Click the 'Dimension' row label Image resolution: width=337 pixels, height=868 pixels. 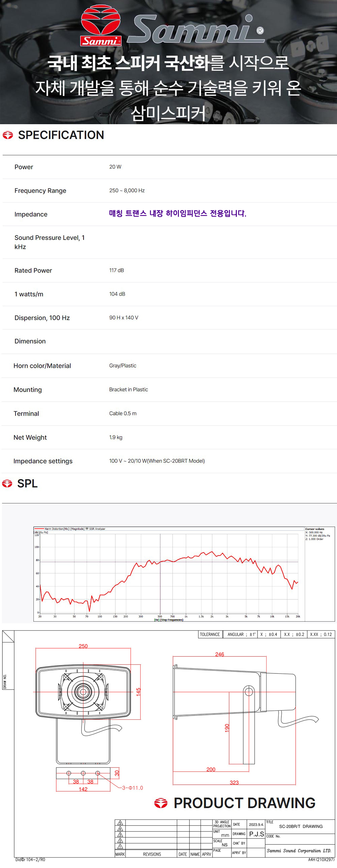30,341
